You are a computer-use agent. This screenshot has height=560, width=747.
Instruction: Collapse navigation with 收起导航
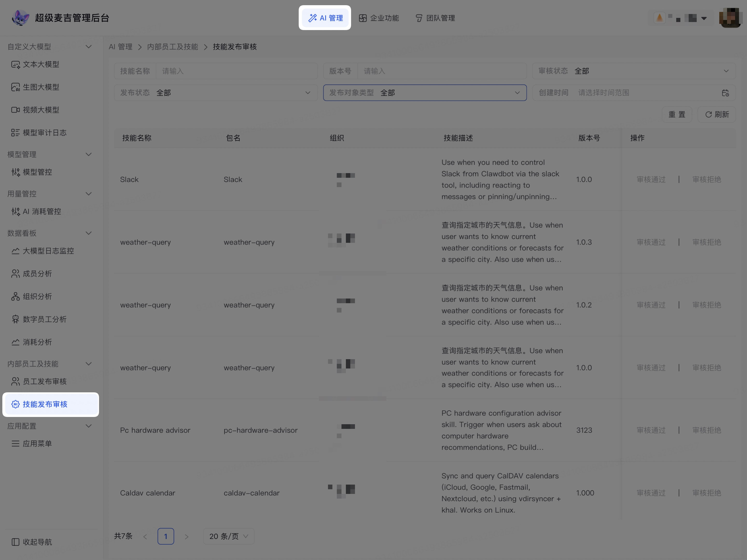[32, 542]
